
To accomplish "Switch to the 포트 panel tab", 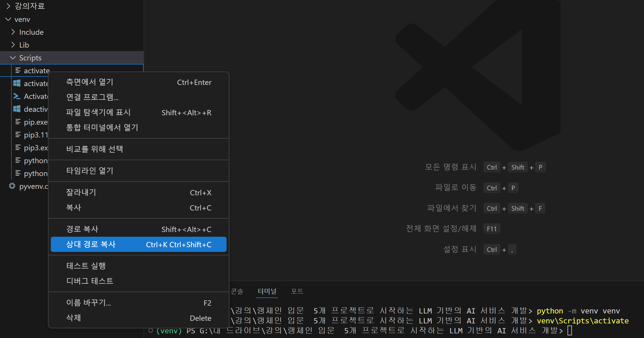I will pos(297,291).
